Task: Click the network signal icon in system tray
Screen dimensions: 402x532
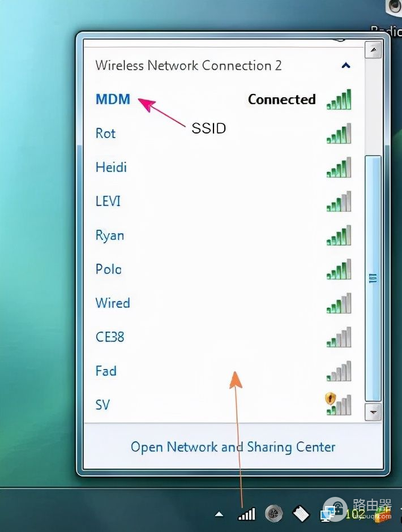Action: point(247,514)
